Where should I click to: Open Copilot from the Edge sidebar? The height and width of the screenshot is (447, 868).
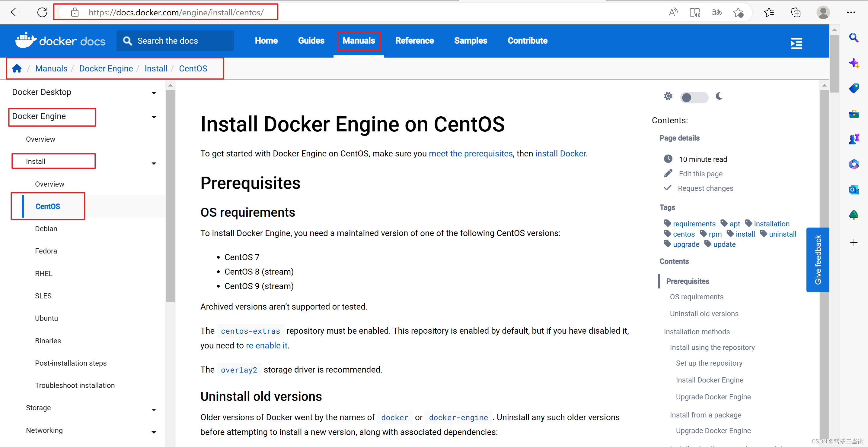854,63
